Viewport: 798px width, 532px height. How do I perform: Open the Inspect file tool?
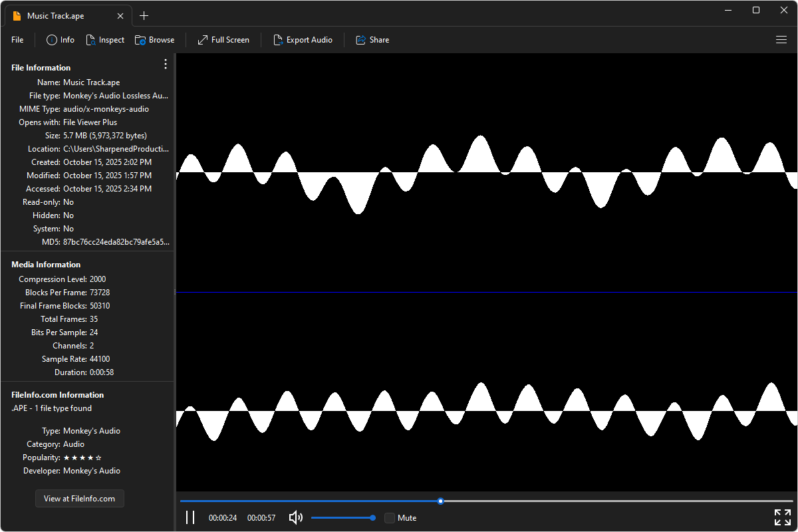[x=91, y=40]
